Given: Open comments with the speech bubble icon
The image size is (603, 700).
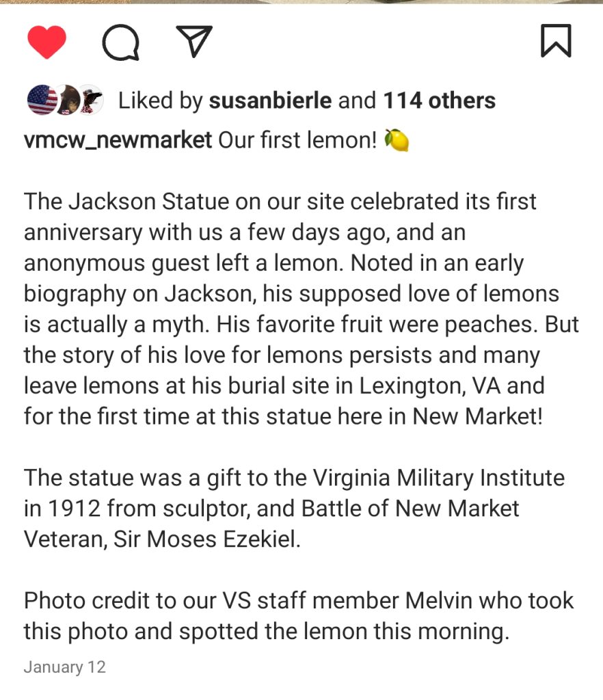Looking at the screenshot, I should [x=121, y=42].
